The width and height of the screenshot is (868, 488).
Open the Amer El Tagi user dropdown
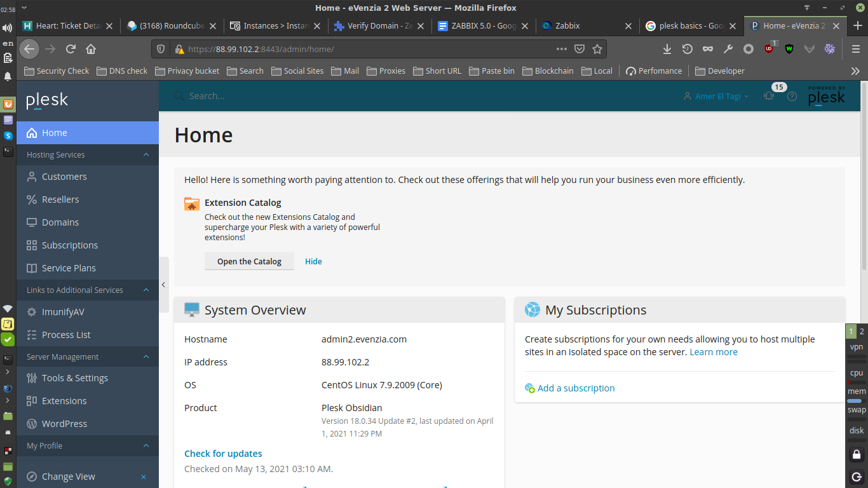tap(716, 96)
